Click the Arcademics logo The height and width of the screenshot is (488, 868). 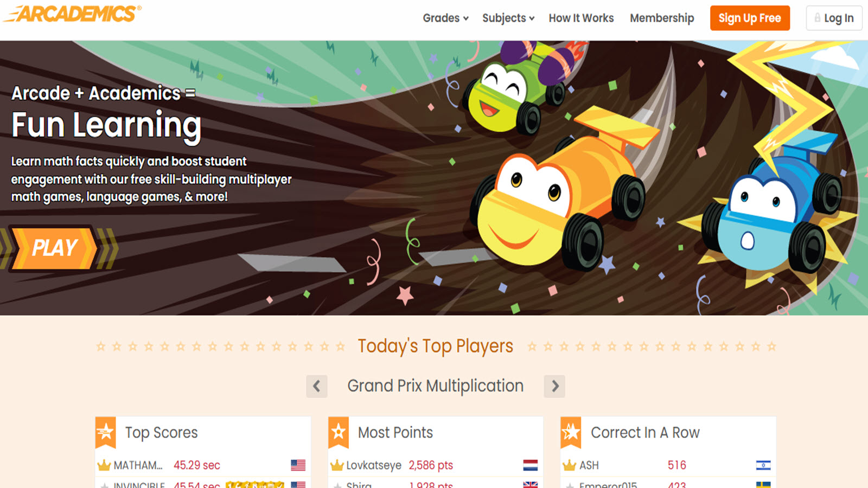tap(73, 14)
